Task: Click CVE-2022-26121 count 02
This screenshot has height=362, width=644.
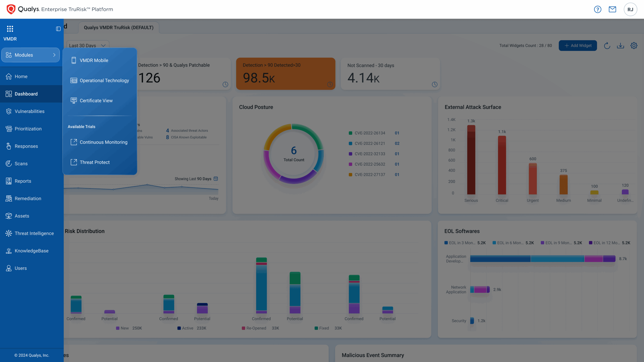Action: [397, 143]
